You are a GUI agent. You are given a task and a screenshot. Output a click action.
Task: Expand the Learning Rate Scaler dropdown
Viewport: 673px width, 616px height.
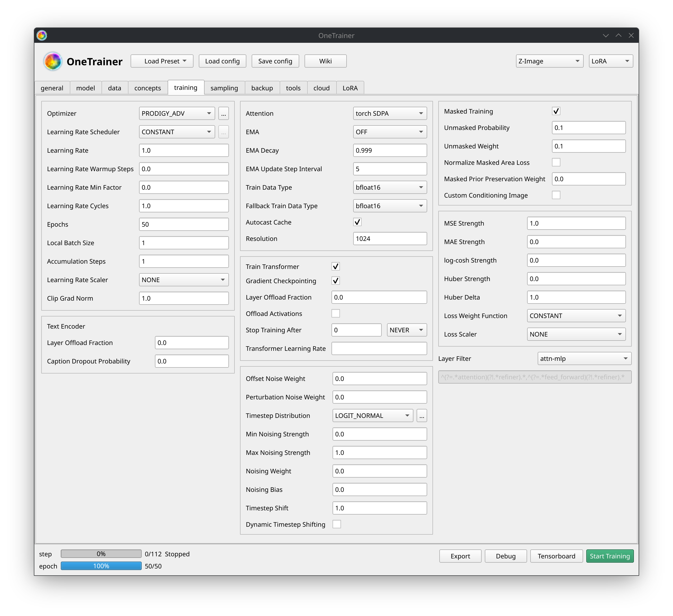tap(184, 280)
